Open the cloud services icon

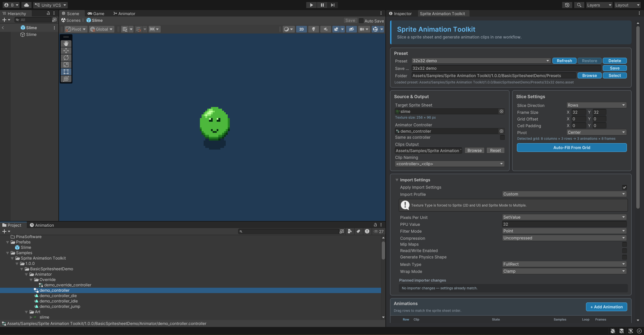(26, 5)
